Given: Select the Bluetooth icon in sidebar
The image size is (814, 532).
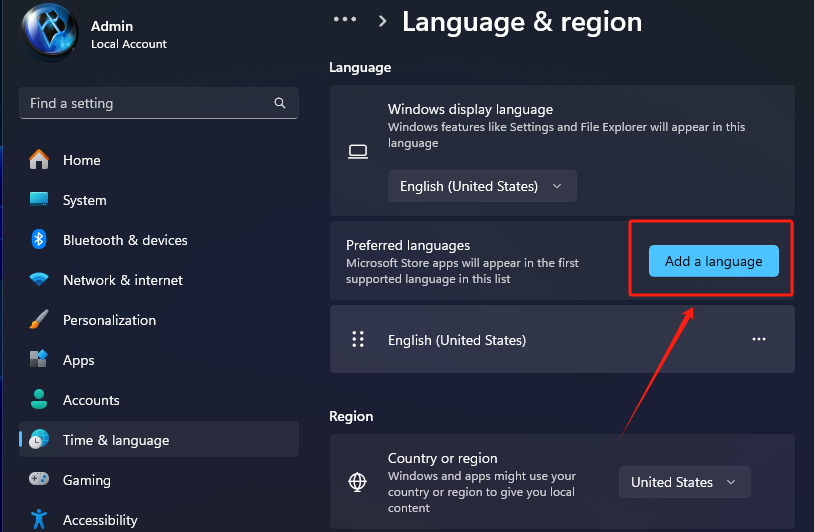Looking at the screenshot, I should 39,239.
